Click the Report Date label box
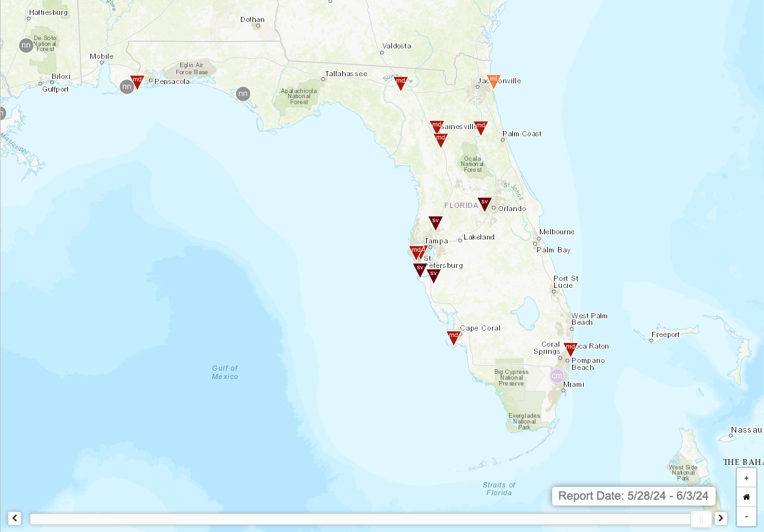 pos(634,496)
